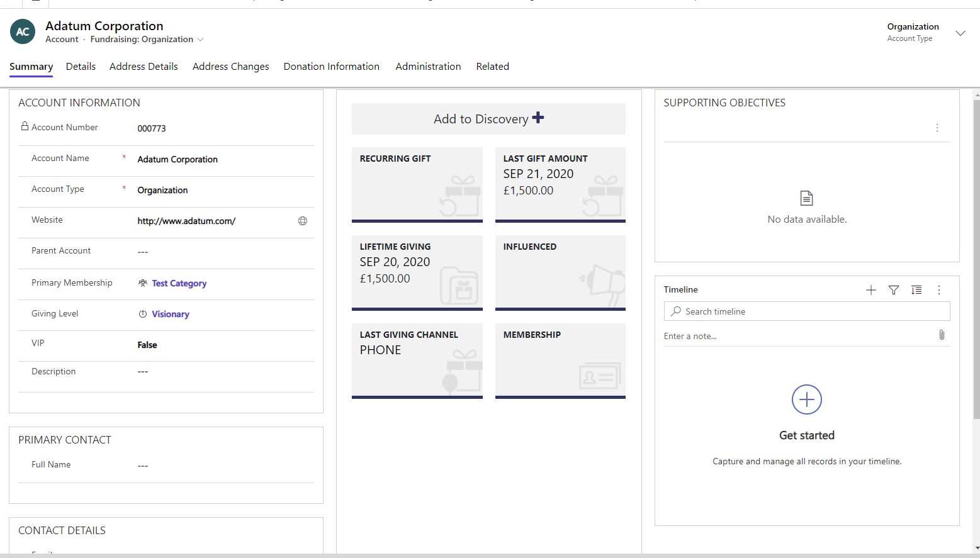Viewport: 980px width, 558px height.
Task: Open the Address Changes tab
Action: pyautogui.click(x=231, y=67)
